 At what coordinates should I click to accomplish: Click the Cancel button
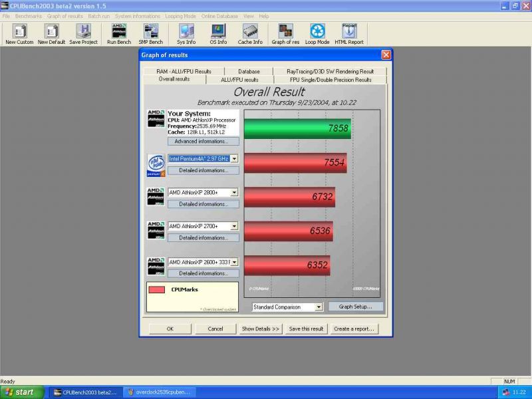215,329
